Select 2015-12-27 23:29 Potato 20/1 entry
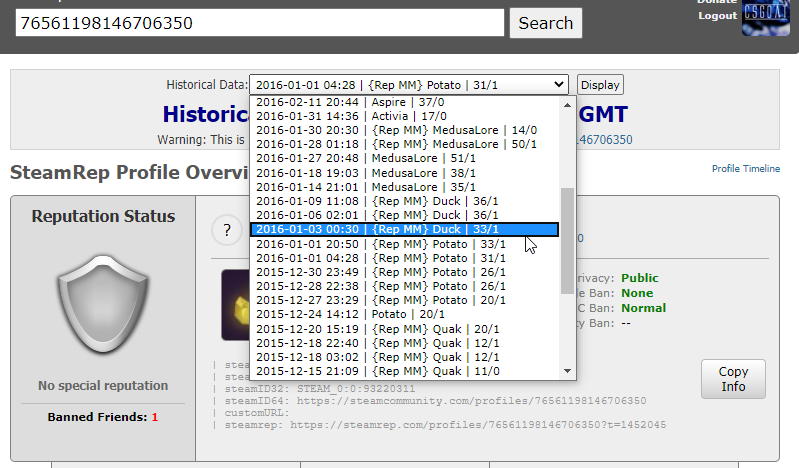799x468 pixels. click(x=405, y=300)
